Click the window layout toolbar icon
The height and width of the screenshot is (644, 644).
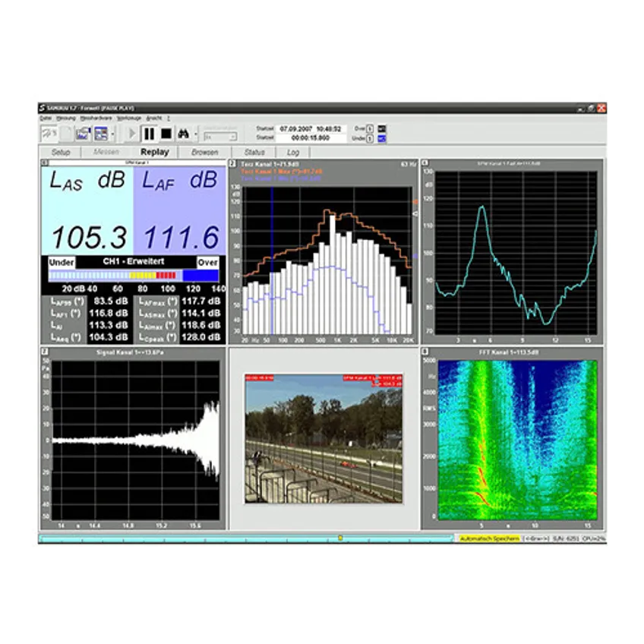100,134
